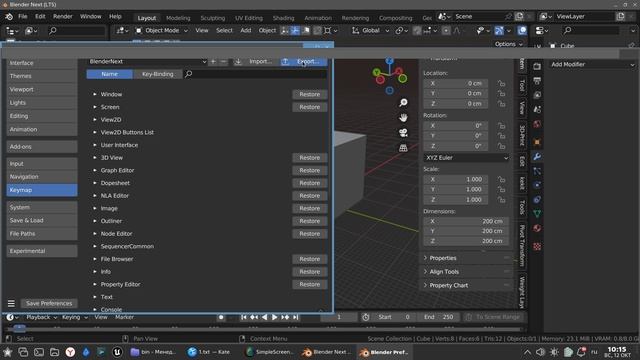640x360 pixels.
Task: Open the Render menu
Action: click(x=62, y=17)
